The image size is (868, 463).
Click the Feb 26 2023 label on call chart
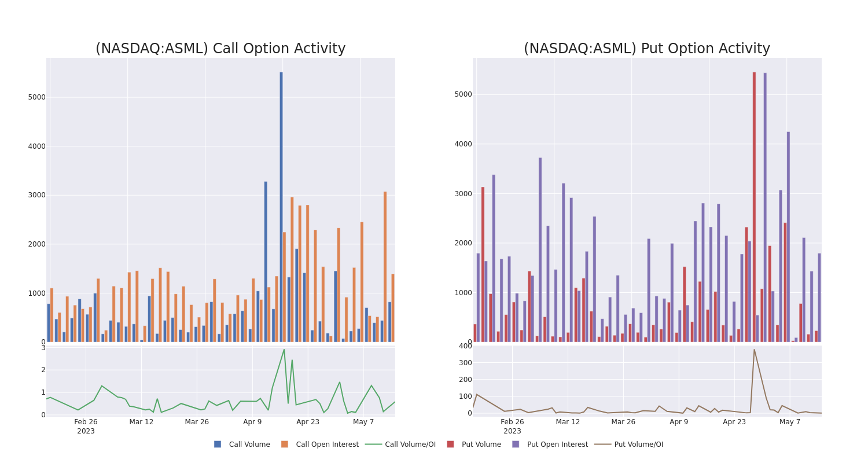[86, 427]
